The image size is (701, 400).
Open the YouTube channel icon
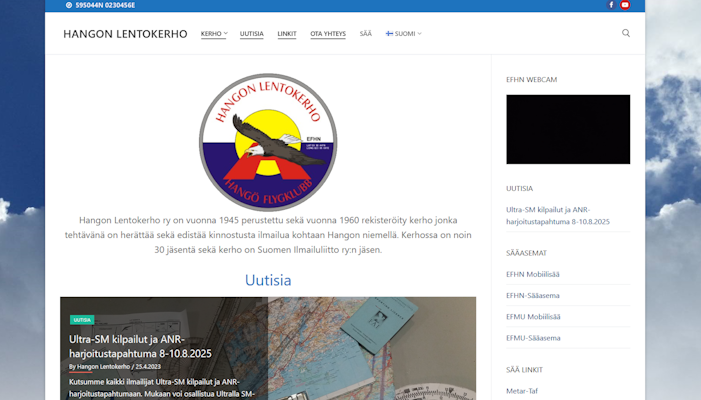tap(625, 5)
